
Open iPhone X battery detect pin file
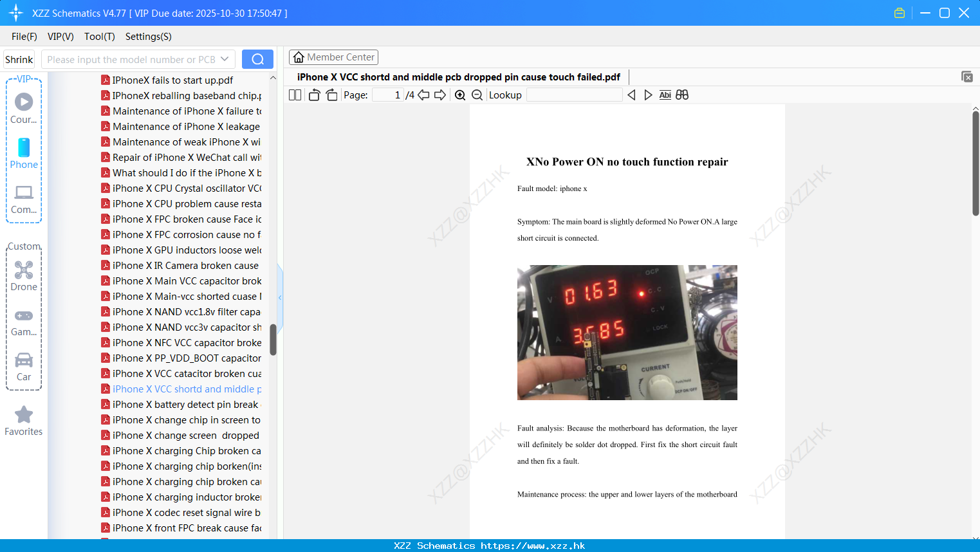180,405
